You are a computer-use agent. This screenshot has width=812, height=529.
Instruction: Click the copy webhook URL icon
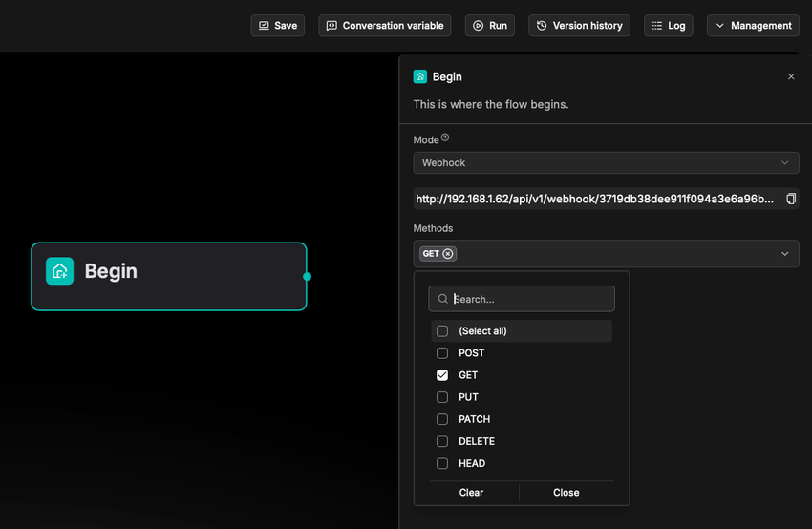pos(790,199)
